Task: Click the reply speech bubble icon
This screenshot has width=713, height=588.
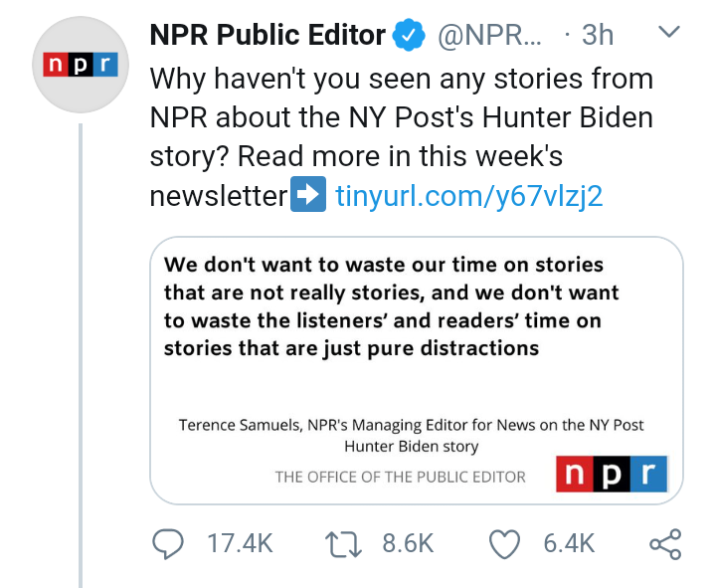Action: (167, 543)
